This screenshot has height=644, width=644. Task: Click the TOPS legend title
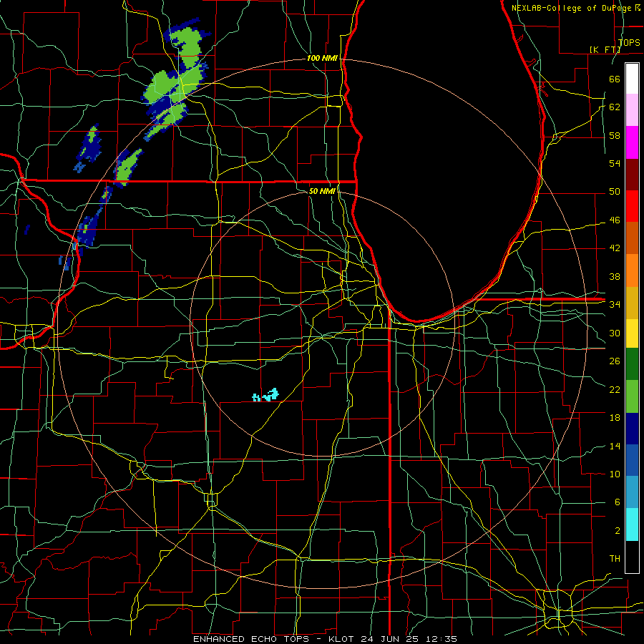(x=629, y=42)
